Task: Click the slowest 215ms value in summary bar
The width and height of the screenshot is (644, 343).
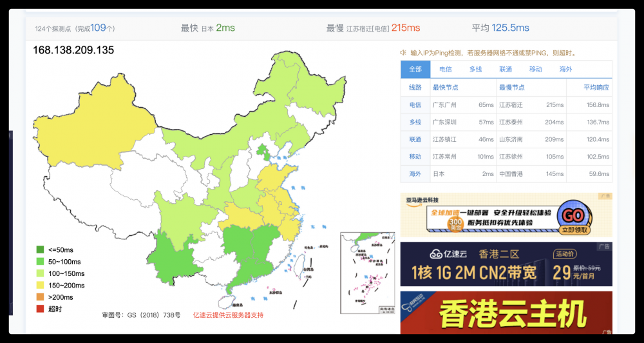Action: [x=406, y=28]
